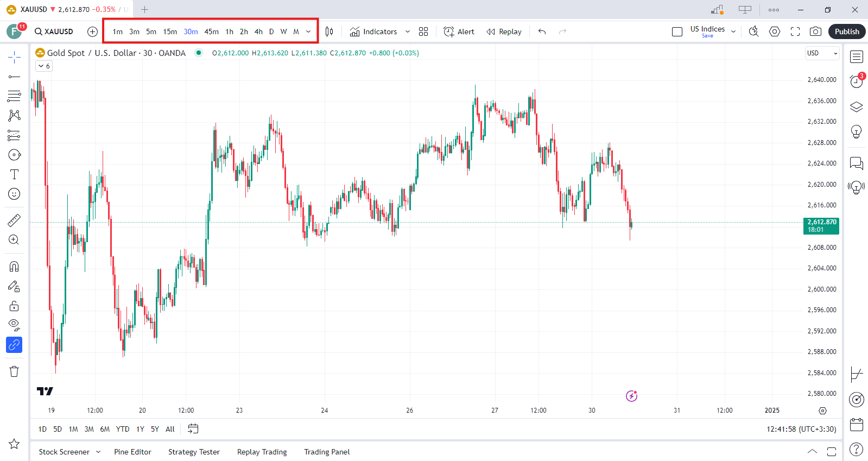Image resolution: width=868 pixels, height=461 pixels.
Task: Open the alerts clock panel
Action: [857, 81]
